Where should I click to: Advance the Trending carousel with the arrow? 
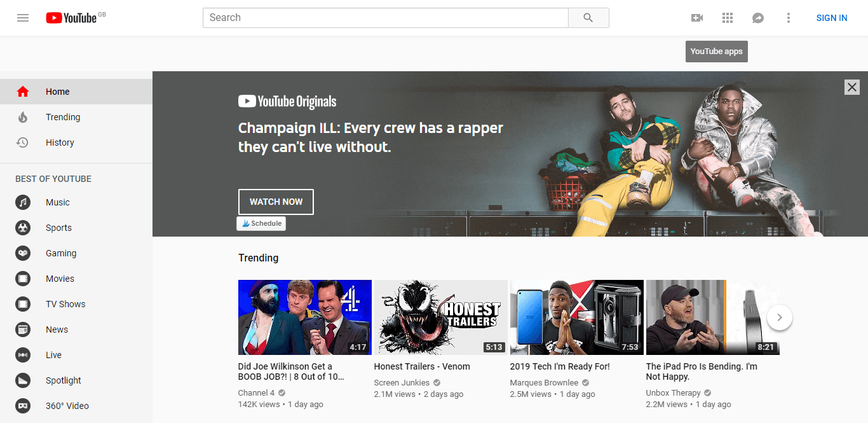tap(780, 317)
